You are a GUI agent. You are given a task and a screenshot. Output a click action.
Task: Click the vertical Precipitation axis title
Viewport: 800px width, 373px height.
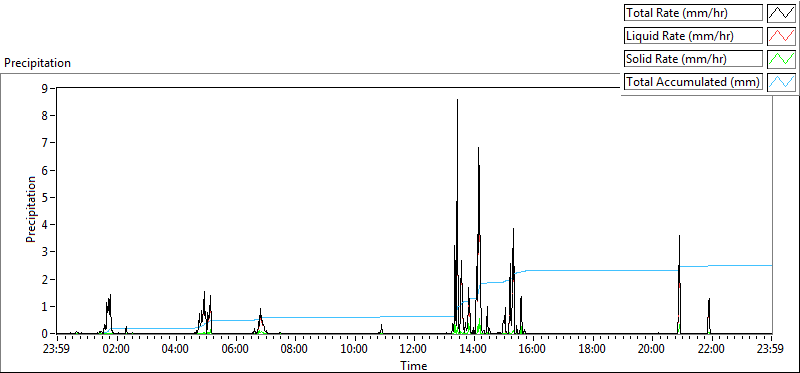31,209
